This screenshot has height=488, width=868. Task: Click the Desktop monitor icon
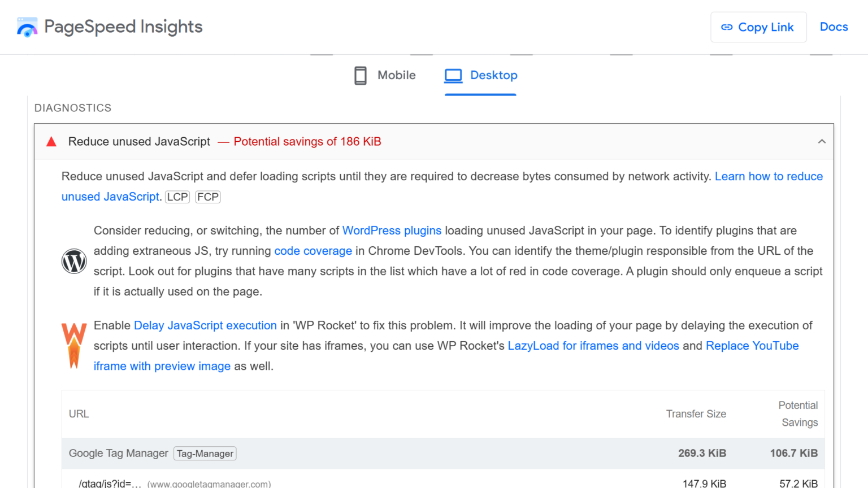[x=453, y=75]
